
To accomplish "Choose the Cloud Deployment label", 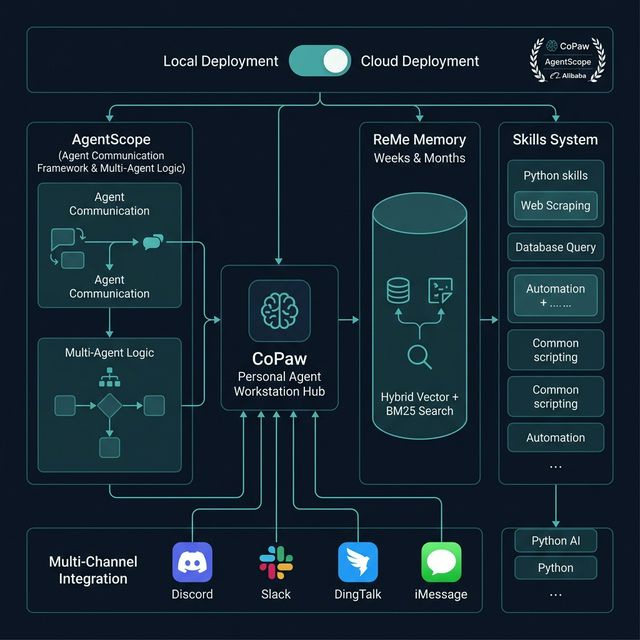I will point(420,61).
